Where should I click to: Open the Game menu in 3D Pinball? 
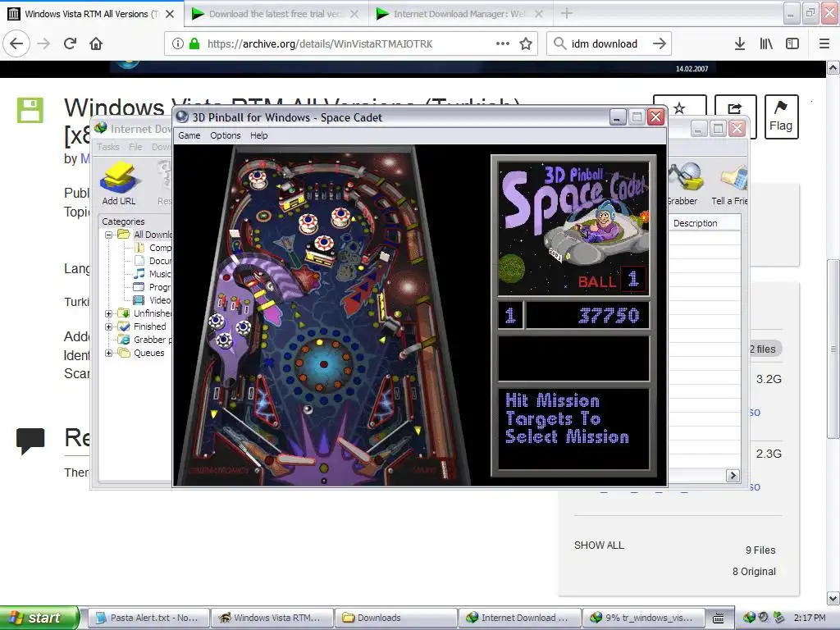click(x=189, y=135)
